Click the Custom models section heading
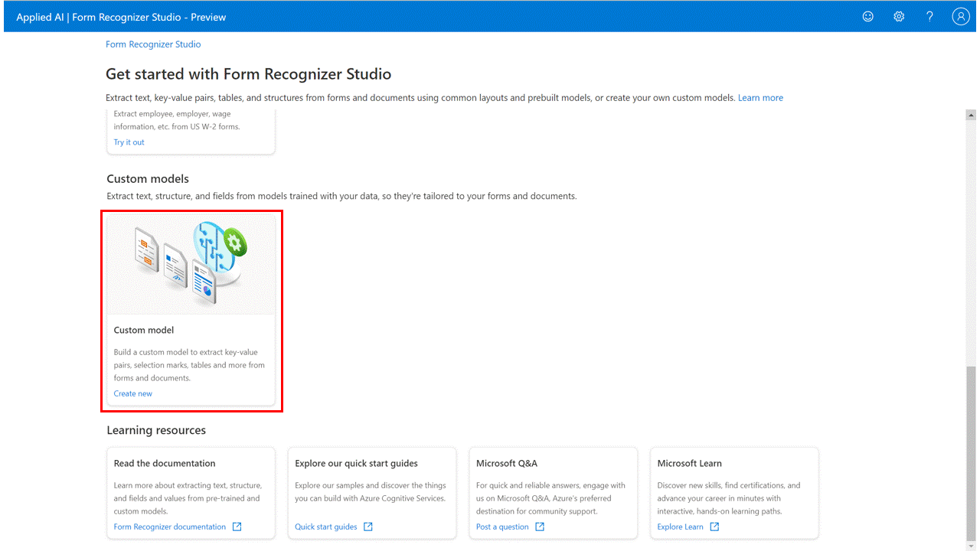Image resolution: width=980 pixels, height=551 pixels. coord(148,179)
